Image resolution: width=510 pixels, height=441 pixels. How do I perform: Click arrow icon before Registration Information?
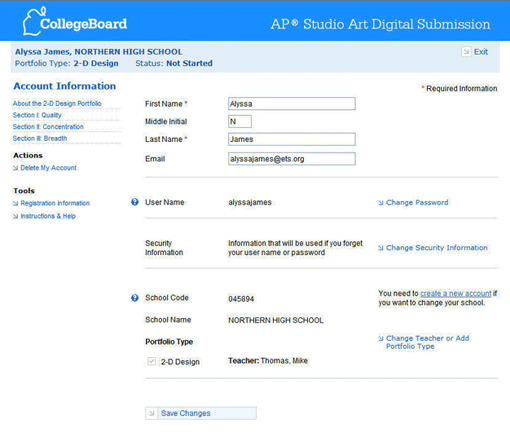15,203
